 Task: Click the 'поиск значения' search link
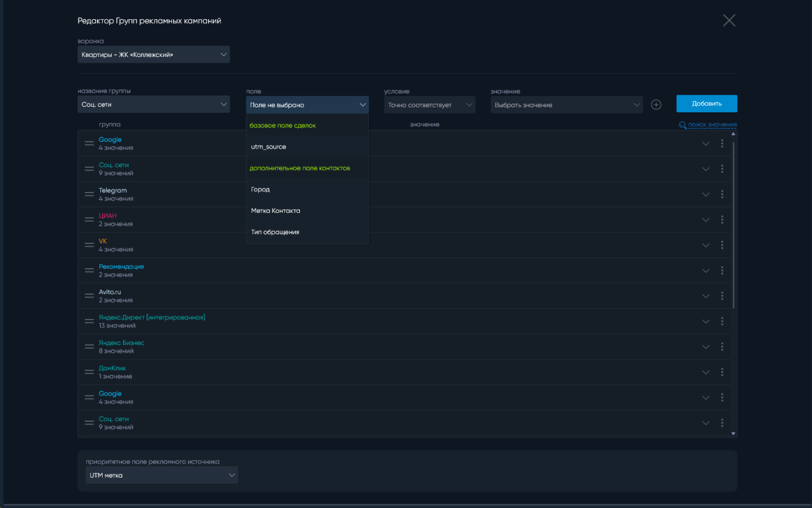(x=712, y=125)
